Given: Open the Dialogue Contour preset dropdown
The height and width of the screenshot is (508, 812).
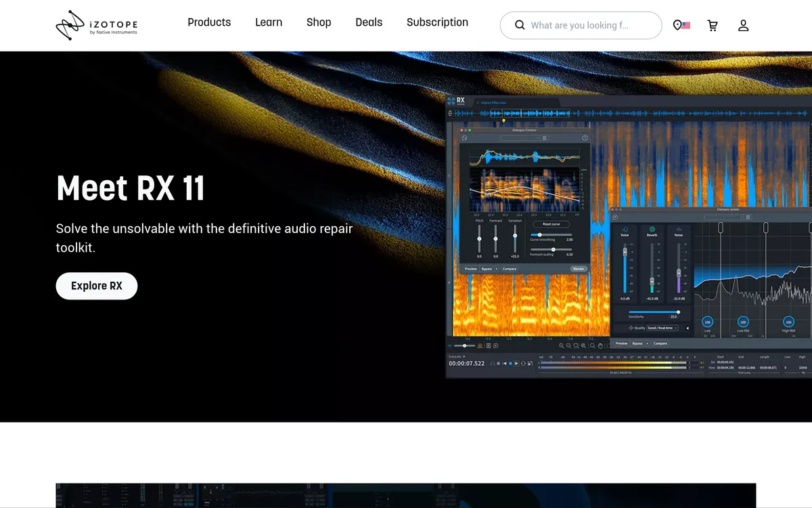Looking at the screenshot, I should click(520, 138).
